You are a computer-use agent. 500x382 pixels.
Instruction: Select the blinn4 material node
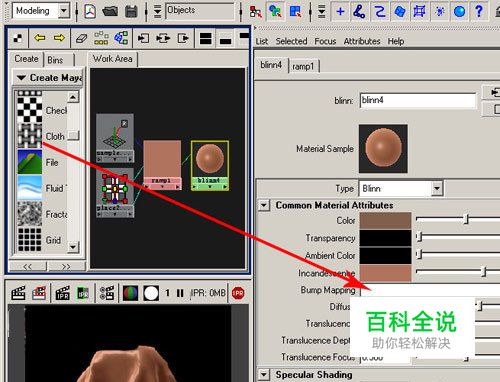point(210,165)
